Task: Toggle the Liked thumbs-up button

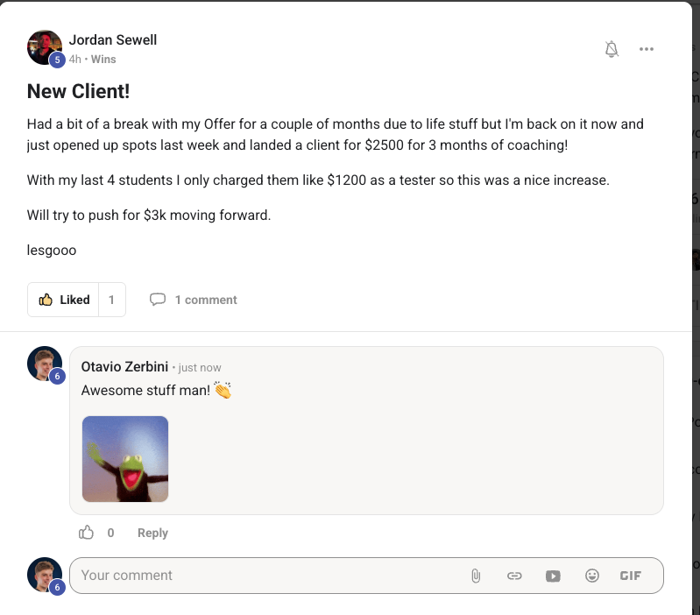Action: (64, 300)
